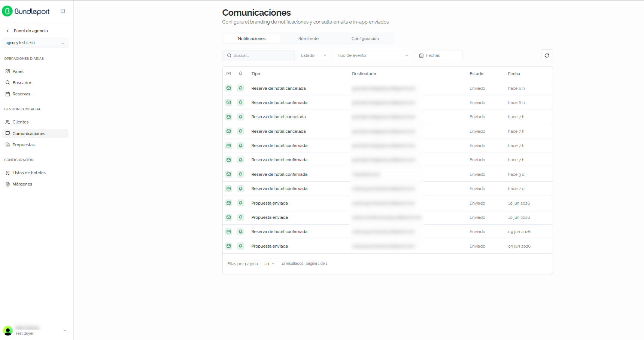Click the Bundleport logo
644x340 pixels.
pos(26,11)
